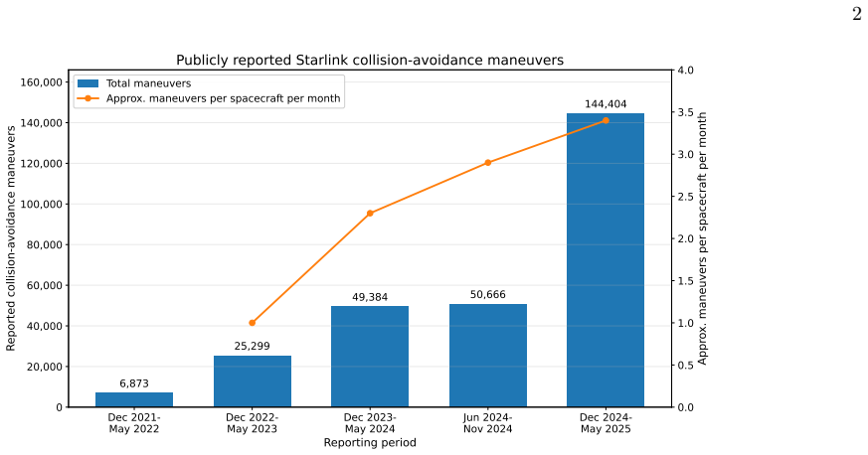
Task: Click the orange data point at 3.4
Action: pyautogui.click(x=606, y=120)
